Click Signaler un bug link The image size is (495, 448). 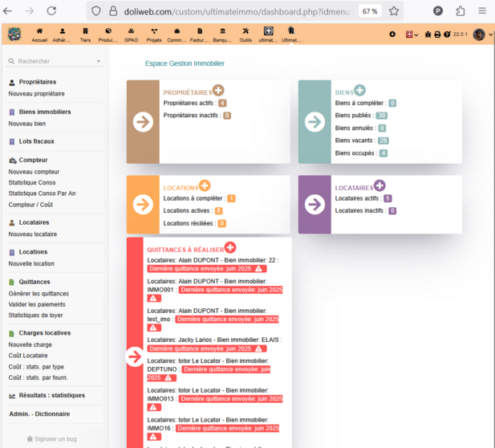[x=52, y=439]
